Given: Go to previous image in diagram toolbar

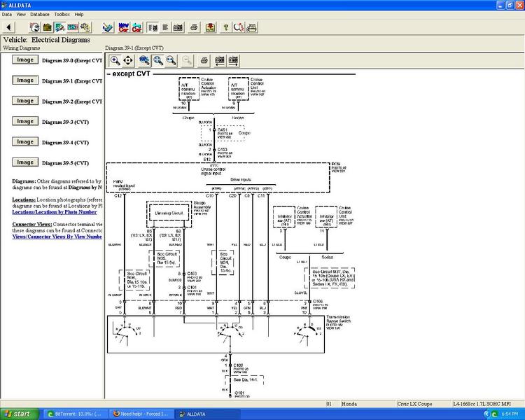Looking at the screenshot, I should coord(219,60).
